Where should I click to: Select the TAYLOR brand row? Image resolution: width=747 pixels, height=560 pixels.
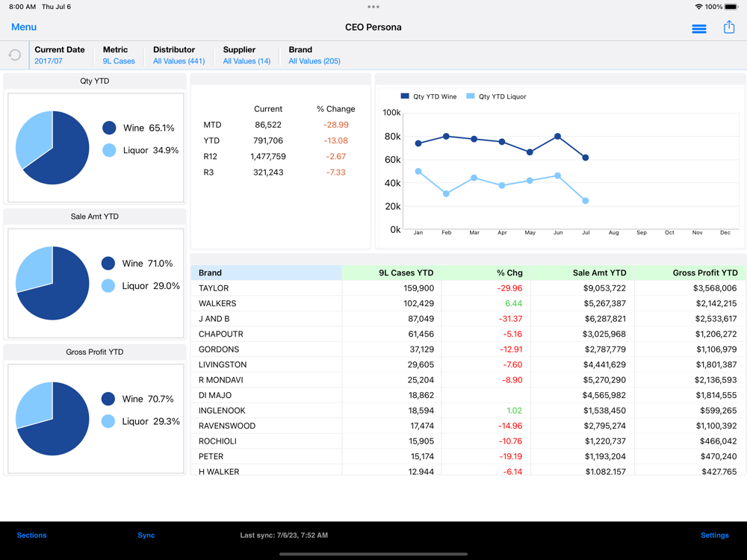(468, 288)
